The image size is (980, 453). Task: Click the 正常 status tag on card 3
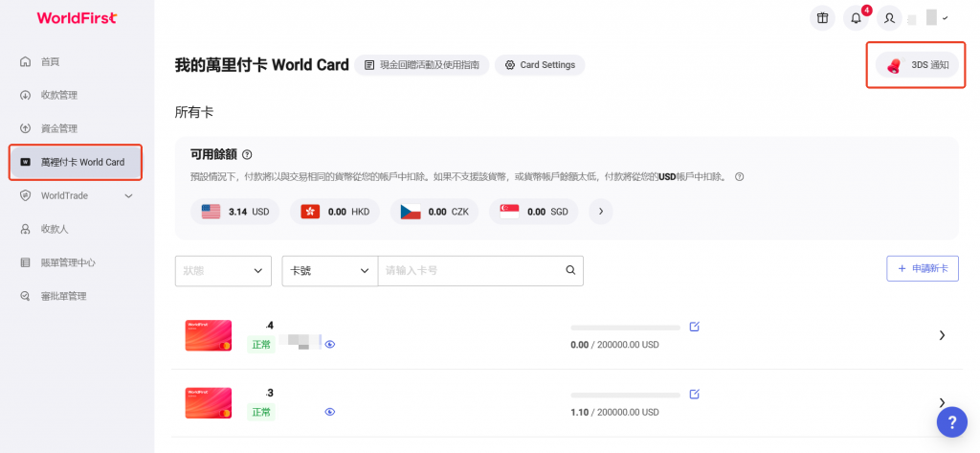[x=261, y=412]
